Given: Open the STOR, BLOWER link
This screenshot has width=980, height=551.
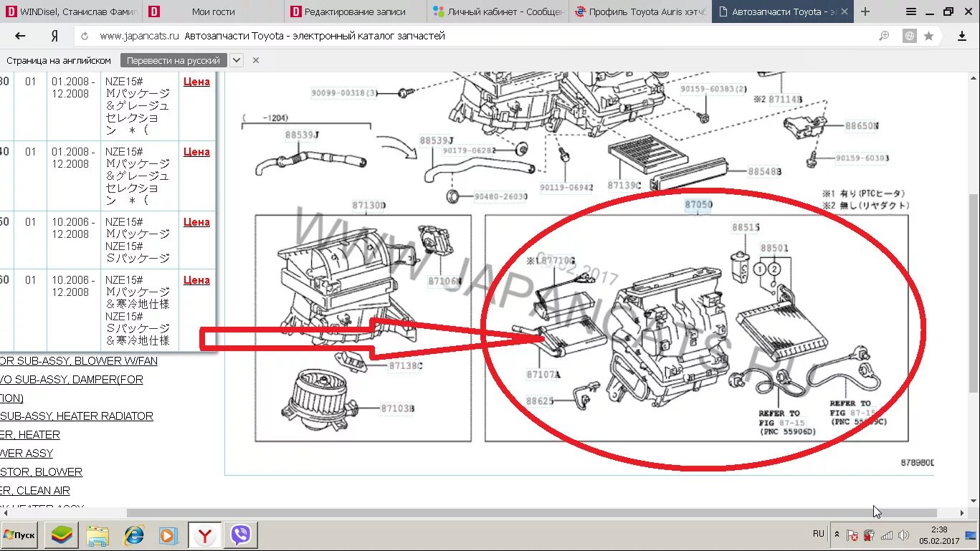Looking at the screenshot, I should point(41,472).
